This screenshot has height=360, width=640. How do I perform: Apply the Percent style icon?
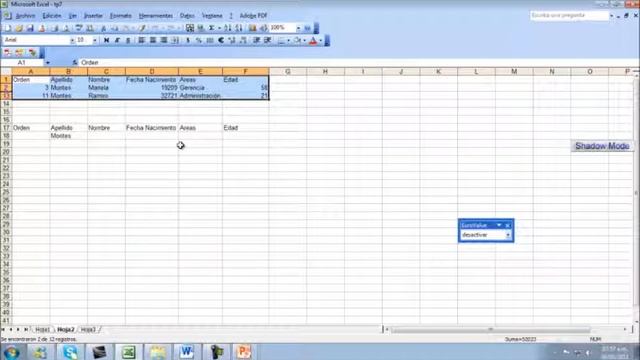[x=198, y=40]
